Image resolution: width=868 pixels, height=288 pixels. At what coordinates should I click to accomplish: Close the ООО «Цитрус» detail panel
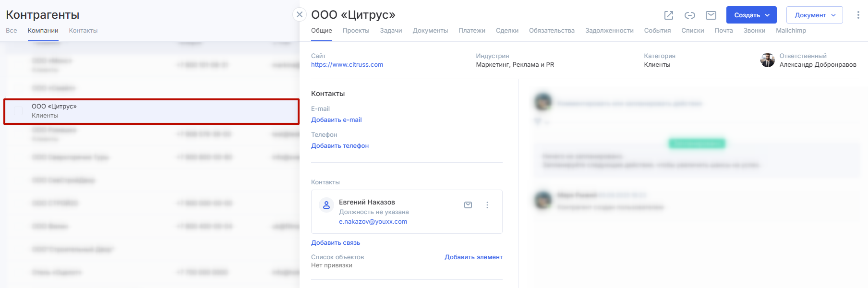300,15
